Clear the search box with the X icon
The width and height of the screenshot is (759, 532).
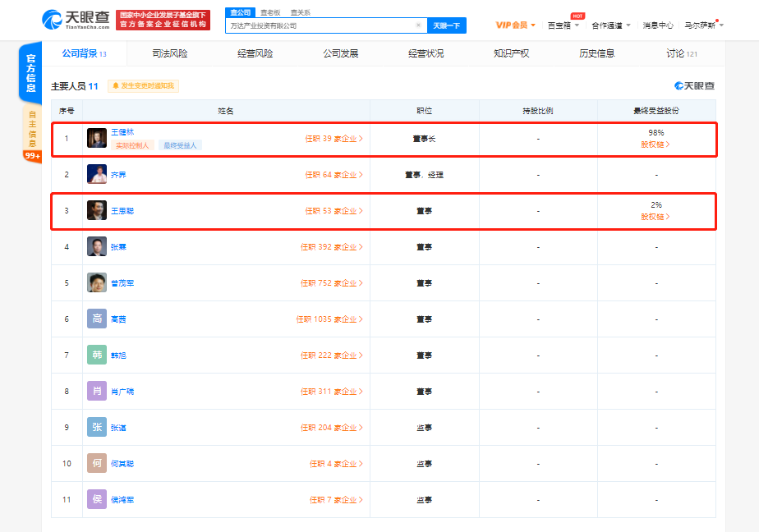pos(418,25)
